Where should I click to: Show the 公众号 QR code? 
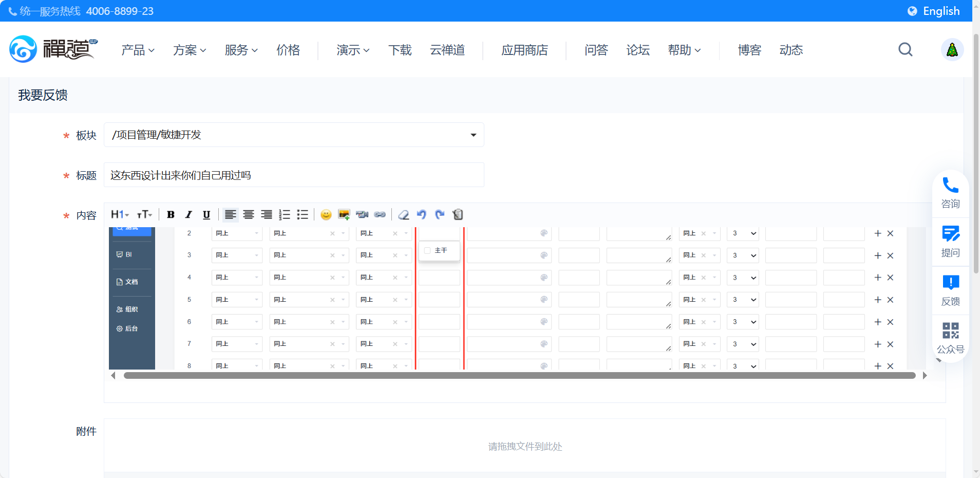[x=951, y=338]
